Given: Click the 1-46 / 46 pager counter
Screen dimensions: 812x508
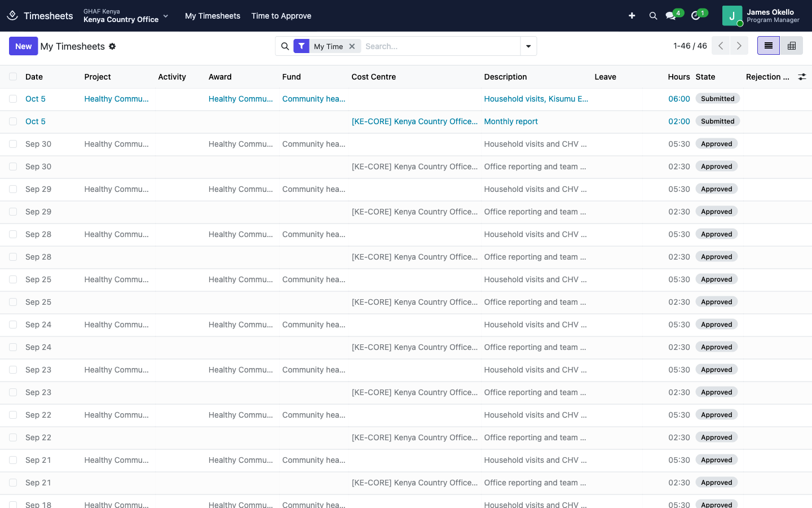Looking at the screenshot, I should [690, 46].
